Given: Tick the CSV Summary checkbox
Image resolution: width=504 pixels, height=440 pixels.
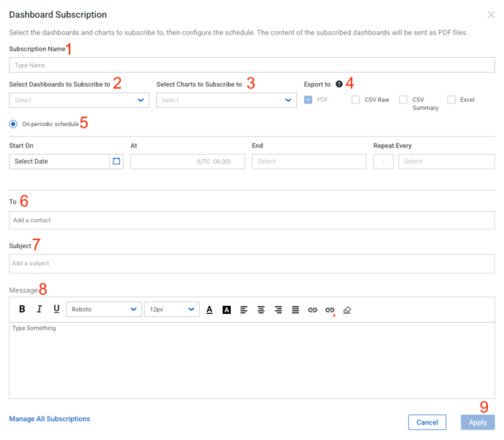Looking at the screenshot, I should [x=403, y=100].
